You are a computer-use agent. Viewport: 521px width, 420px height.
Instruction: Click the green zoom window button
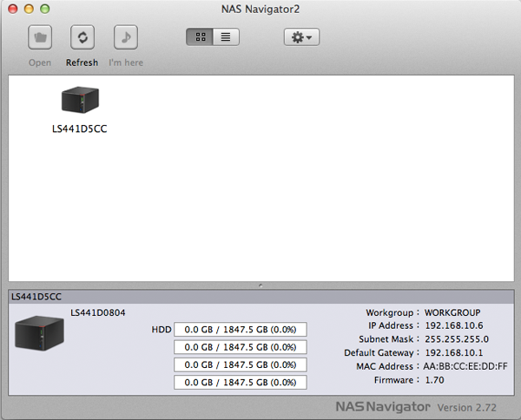coord(45,8)
